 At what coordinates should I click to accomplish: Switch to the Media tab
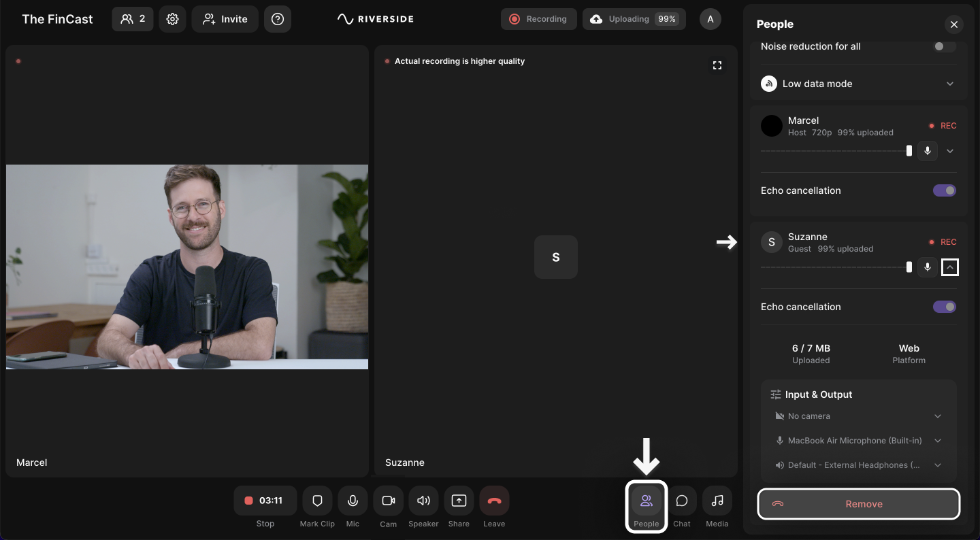point(717,501)
